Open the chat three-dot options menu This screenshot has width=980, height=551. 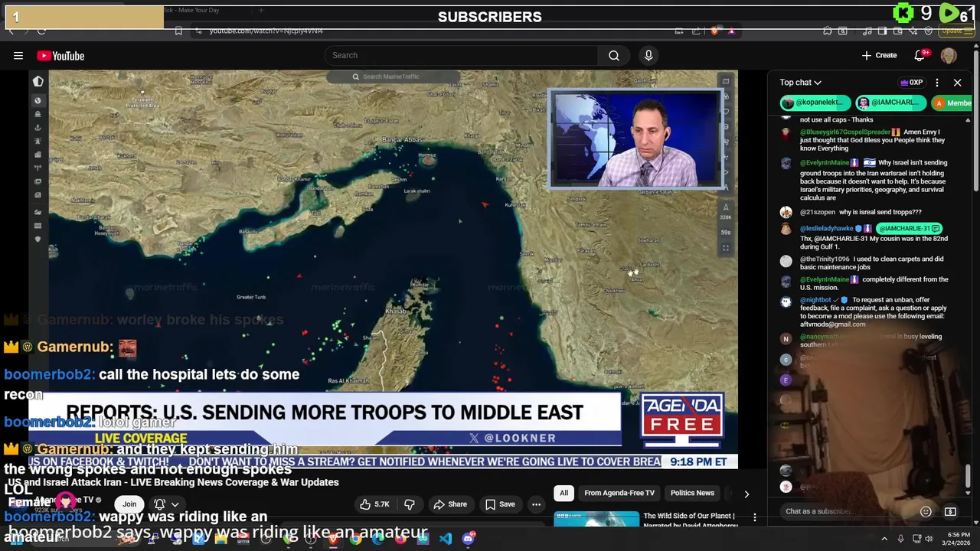[x=936, y=82]
